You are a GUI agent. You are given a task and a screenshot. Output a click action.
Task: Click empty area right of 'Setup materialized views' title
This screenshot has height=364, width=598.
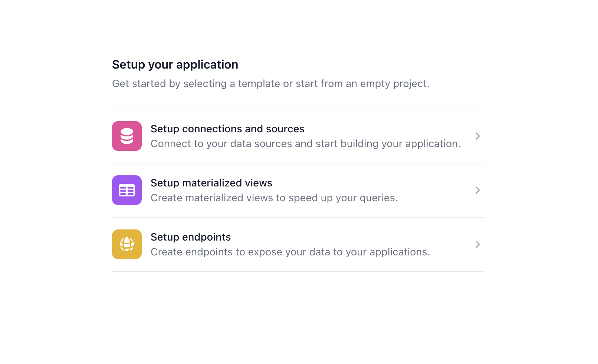pyautogui.click(x=371, y=183)
